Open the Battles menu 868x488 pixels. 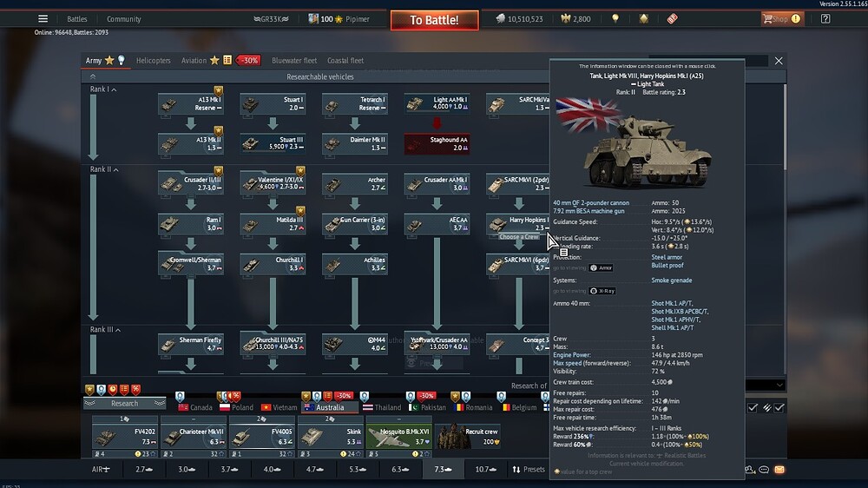click(x=77, y=19)
